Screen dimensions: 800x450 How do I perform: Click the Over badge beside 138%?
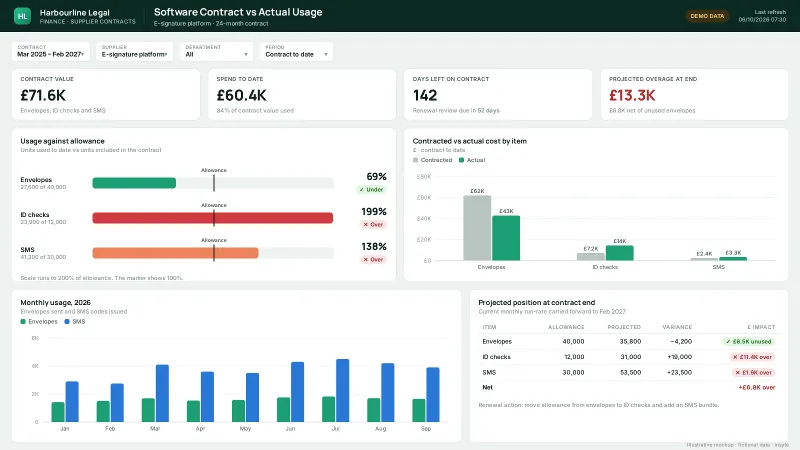pyautogui.click(x=373, y=259)
